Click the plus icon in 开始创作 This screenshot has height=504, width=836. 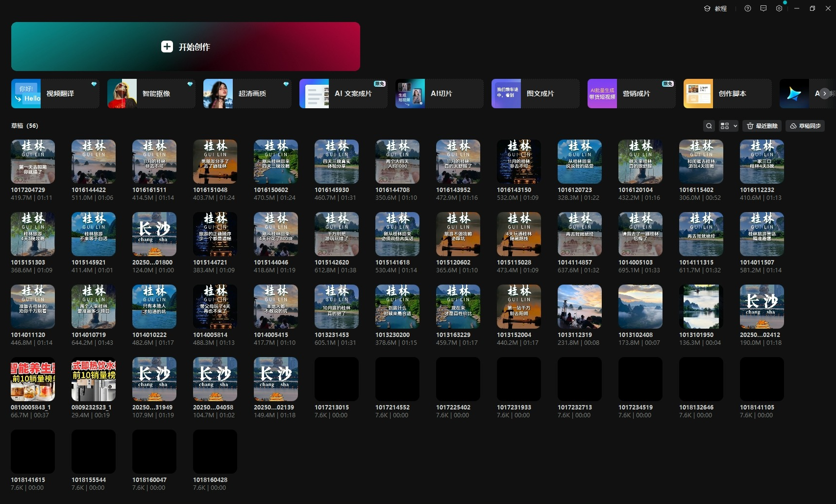[167, 47]
